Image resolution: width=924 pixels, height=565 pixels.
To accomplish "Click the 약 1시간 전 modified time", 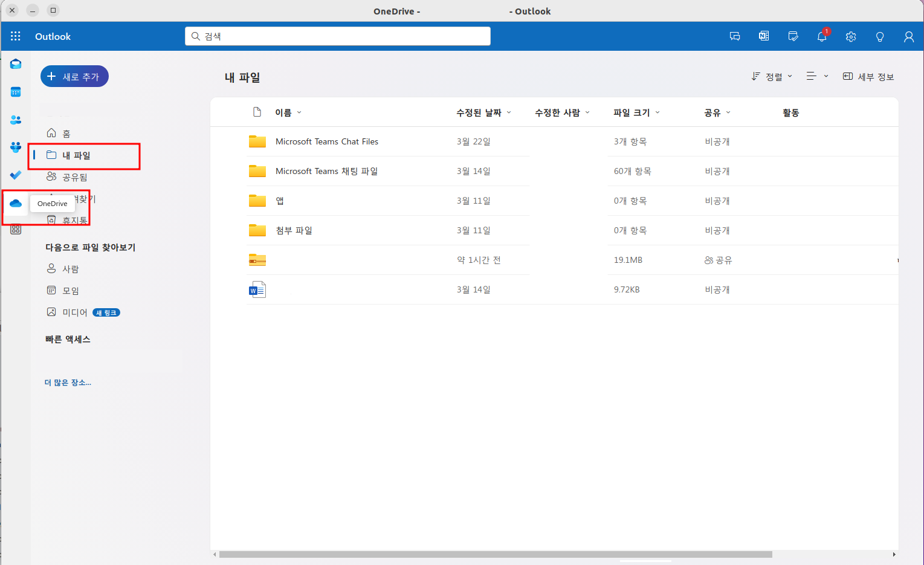I will point(479,260).
